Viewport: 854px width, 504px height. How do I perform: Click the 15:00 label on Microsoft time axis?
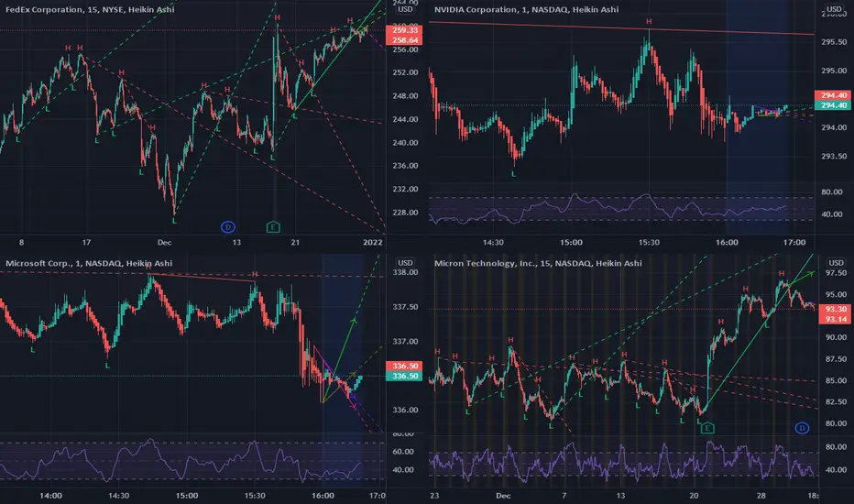pyautogui.click(x=186, y=496)
